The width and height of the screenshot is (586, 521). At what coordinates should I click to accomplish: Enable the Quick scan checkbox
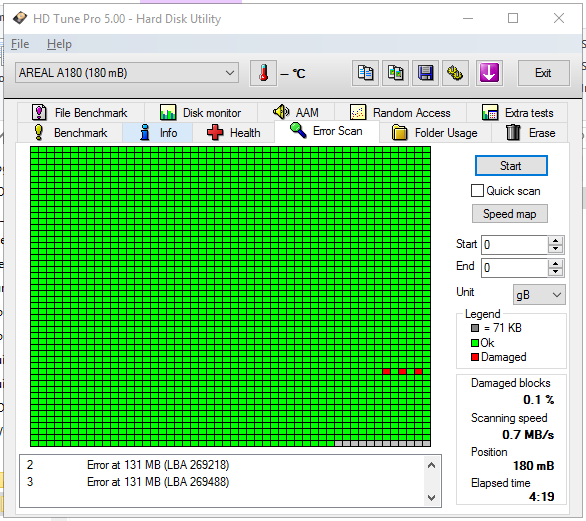477,191
